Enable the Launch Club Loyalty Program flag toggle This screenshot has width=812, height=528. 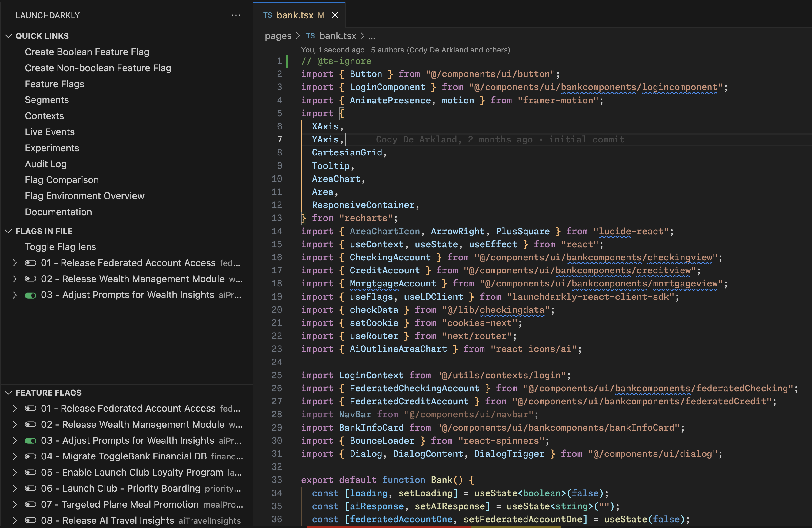[x=31, y=472]
